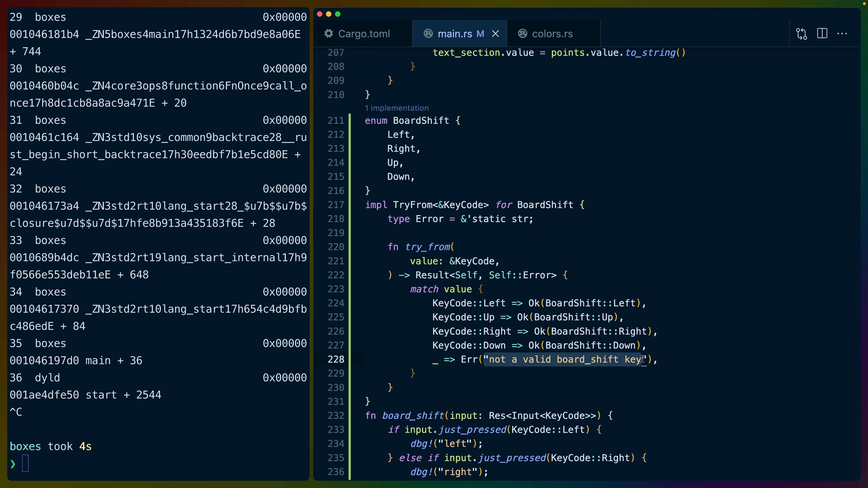Viewport: 868px width, 488px height.
Task: Switch to the Cargo.toml tab
Action: coord(364,33)
